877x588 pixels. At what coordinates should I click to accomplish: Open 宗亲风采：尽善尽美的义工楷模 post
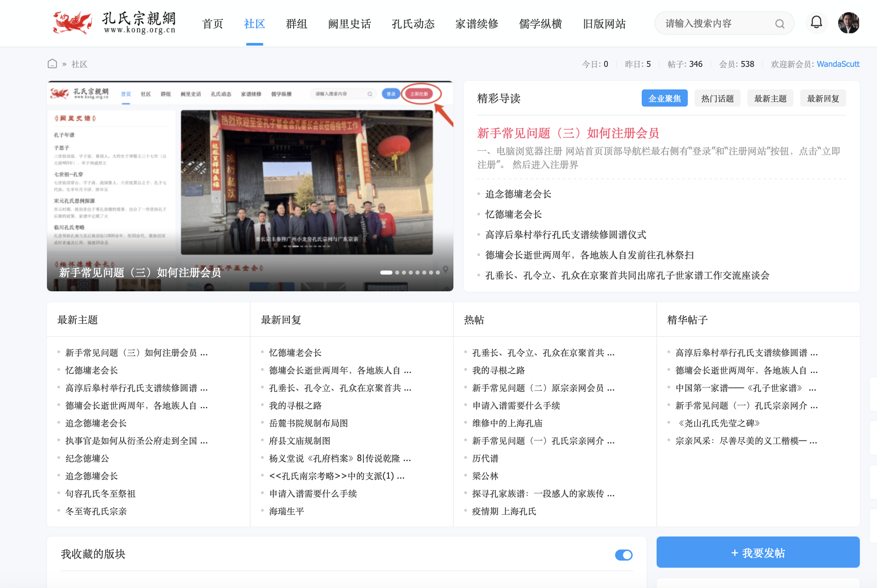[x=746, y=441]
